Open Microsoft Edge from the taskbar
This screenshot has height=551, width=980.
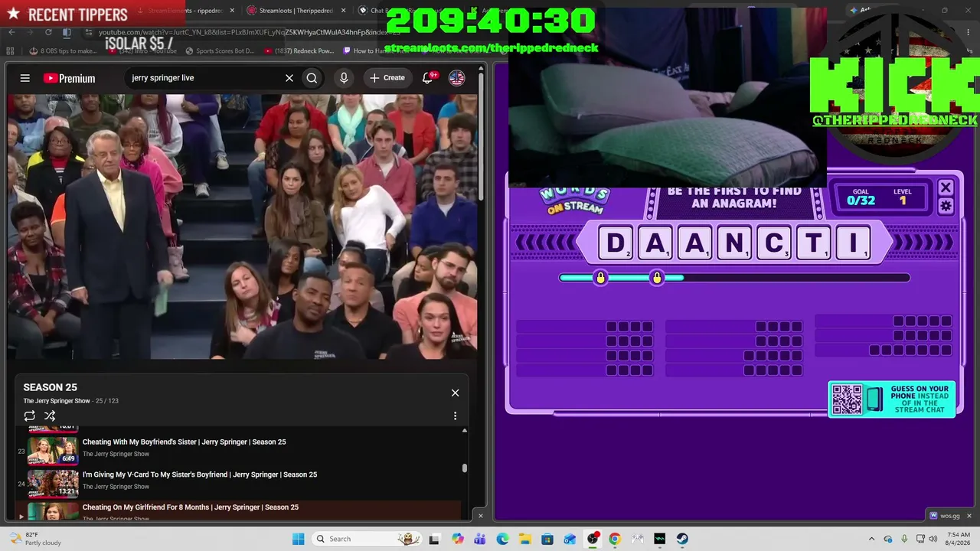(502, 539)
